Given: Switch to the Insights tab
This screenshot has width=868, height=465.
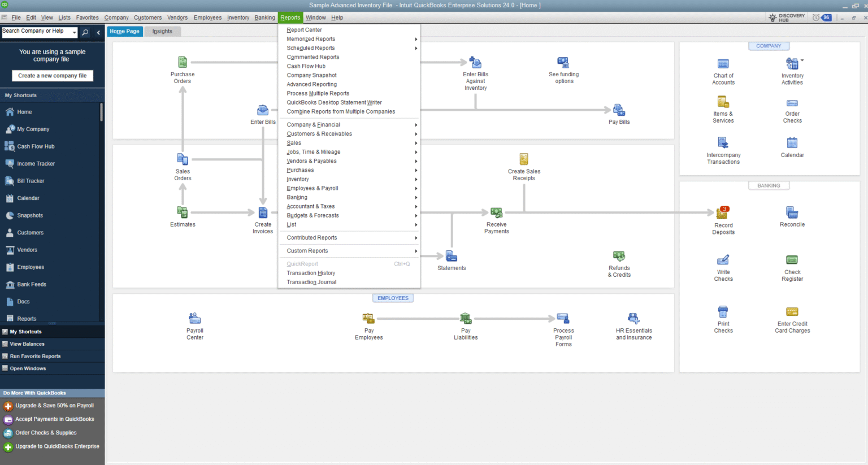Looking at the screenshot, I should pos(162,31).
